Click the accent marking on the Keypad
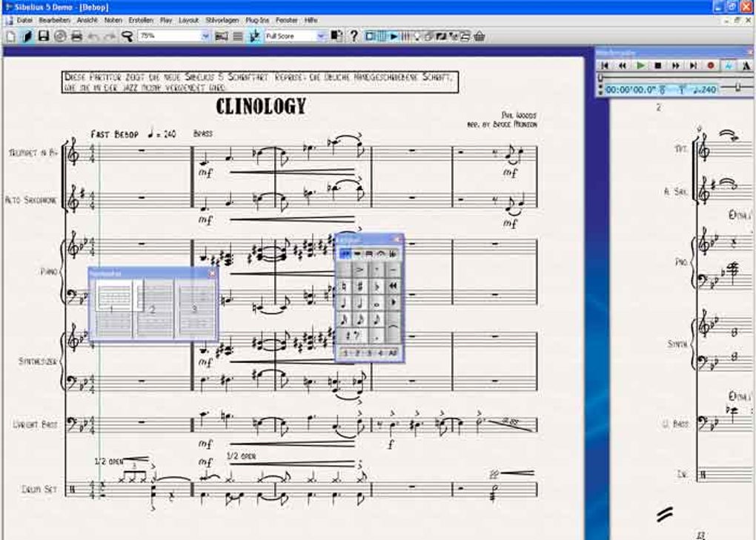This screenshot has width=756, height=540. pos(361,269)
